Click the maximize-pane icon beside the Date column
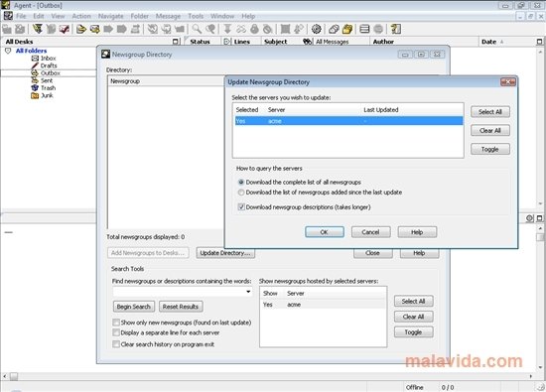The image size is (546, 392). tap(539, 42)
